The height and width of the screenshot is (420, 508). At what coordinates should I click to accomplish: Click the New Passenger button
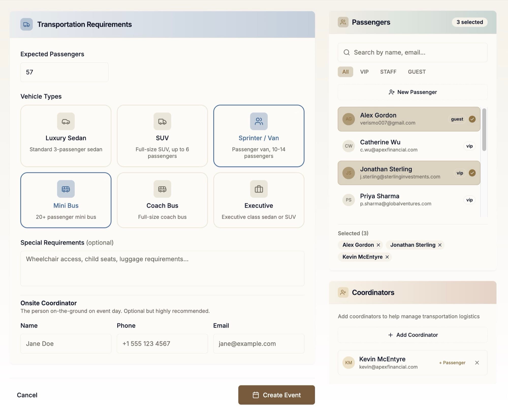tap(413, 92)
